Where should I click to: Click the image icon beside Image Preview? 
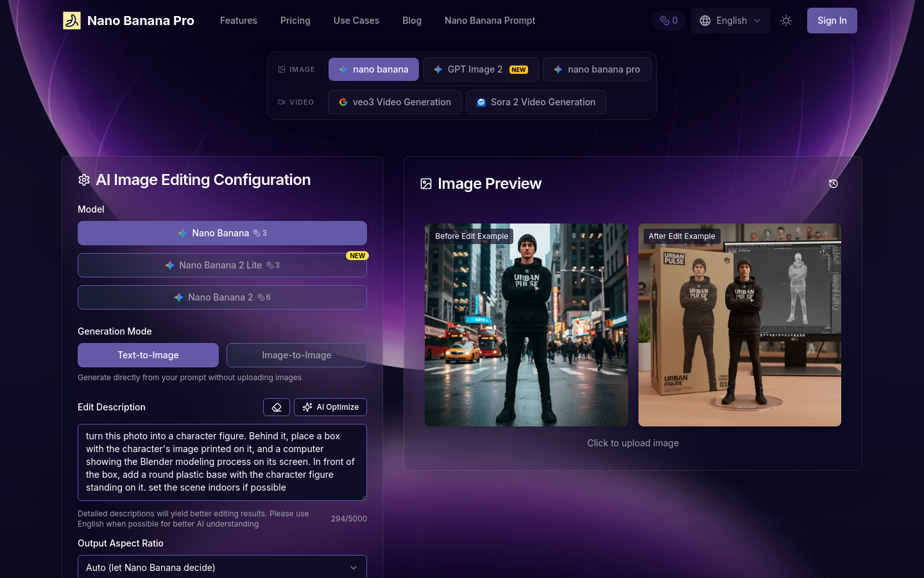pos(426,184)
